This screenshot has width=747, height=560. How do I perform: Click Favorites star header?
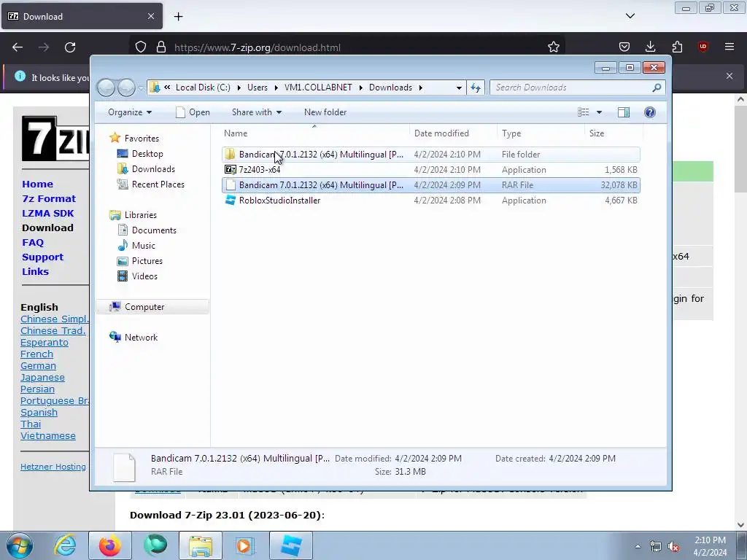click(x=142, y=138)
